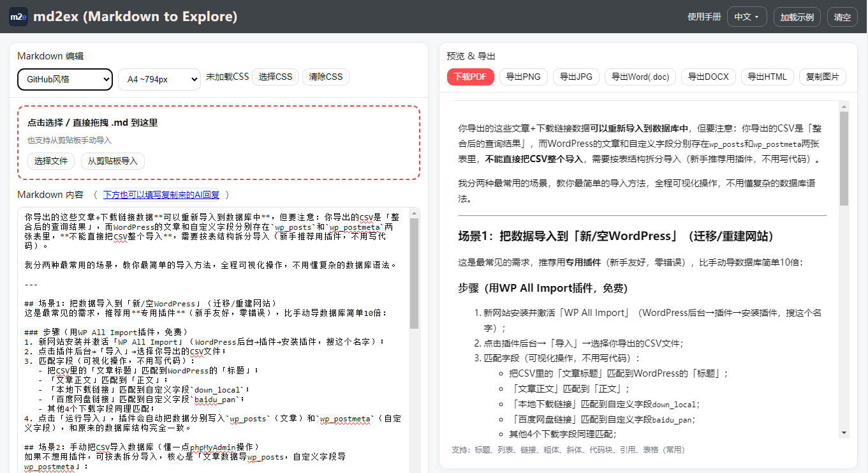Click the red 下载PDF button
Image resolution: width=868 pixels, height=473 pixels.
[x=470, y=77]
